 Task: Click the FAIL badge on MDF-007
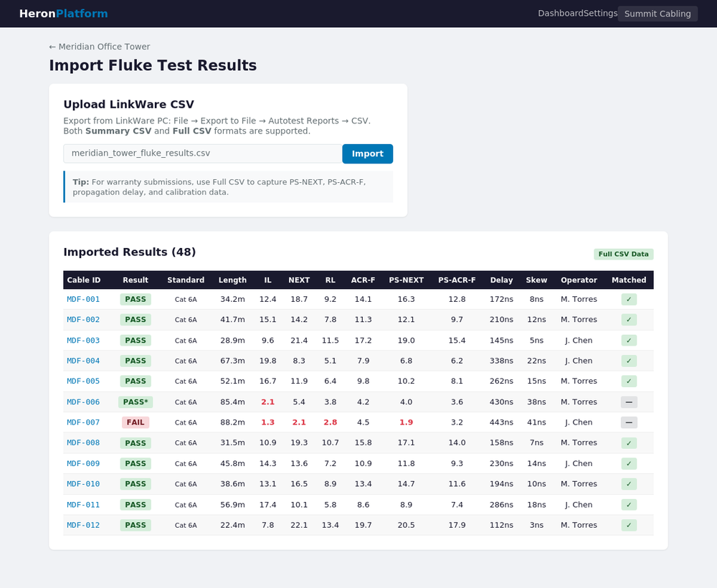click(x=135, y=422)
